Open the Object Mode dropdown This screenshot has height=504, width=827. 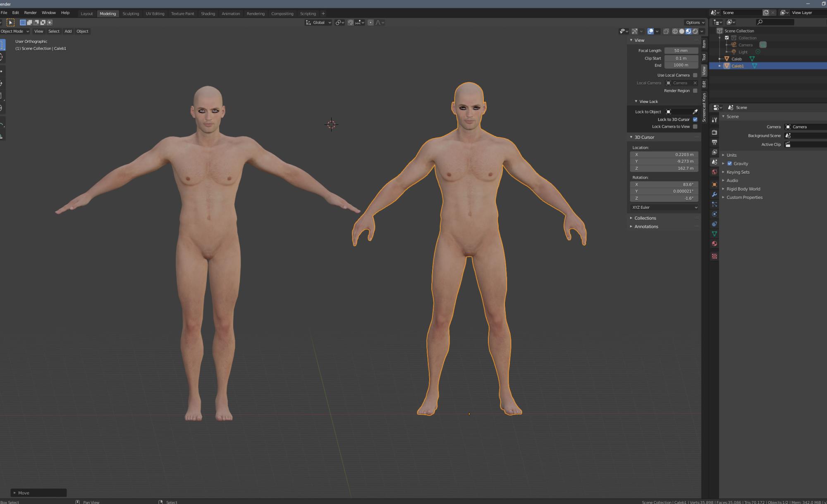pos(15,31)
